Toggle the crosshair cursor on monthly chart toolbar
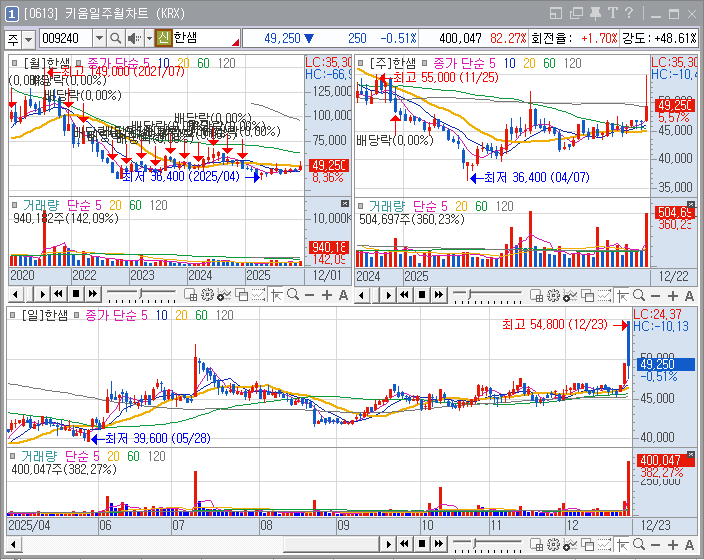 pos(277,295)
